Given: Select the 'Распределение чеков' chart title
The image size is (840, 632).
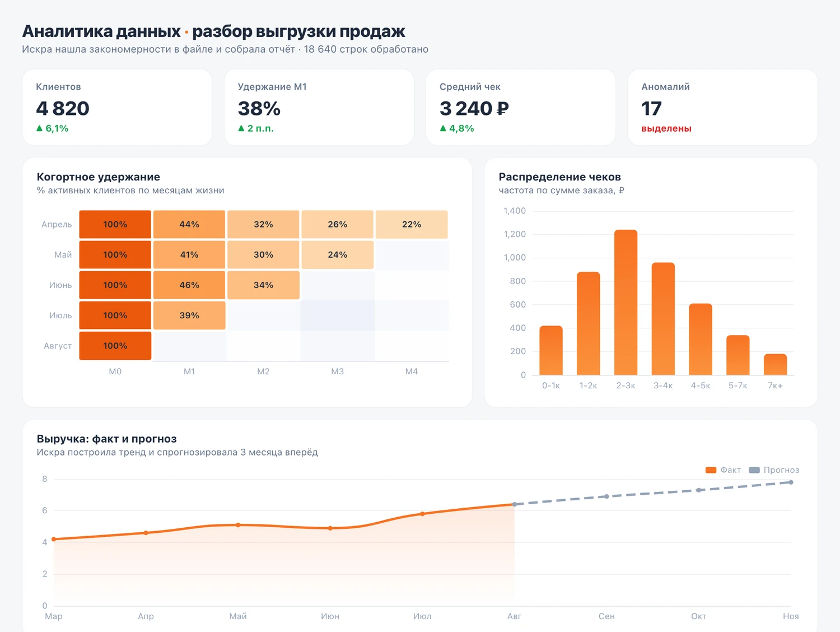Looking at the screenshot, I should (x=560, y=177).
